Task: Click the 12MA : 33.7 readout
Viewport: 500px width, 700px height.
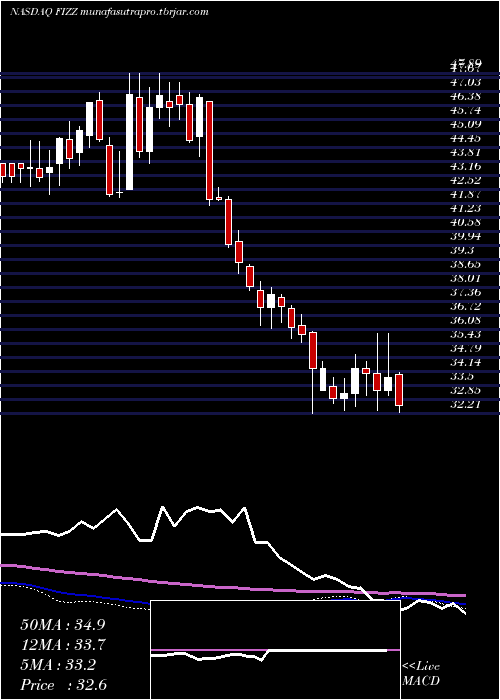Action: pos(62,645)
